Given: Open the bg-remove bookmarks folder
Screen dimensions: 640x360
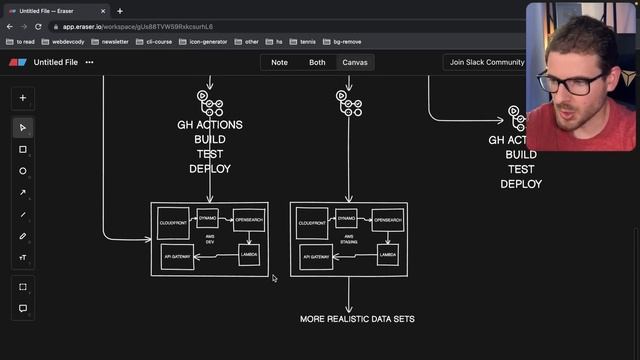Looking at the screenshot, I should click(342, 42).
